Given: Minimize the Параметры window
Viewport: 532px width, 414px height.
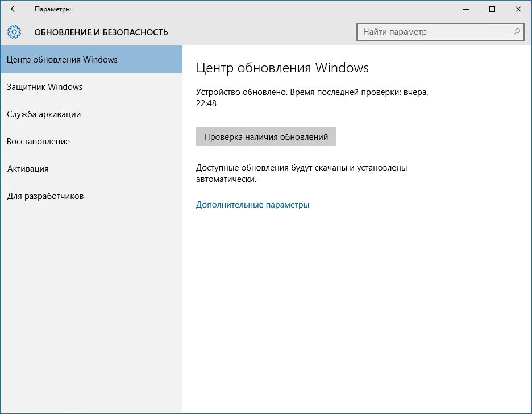Looking at the screenshot, I should coord(466,9).
